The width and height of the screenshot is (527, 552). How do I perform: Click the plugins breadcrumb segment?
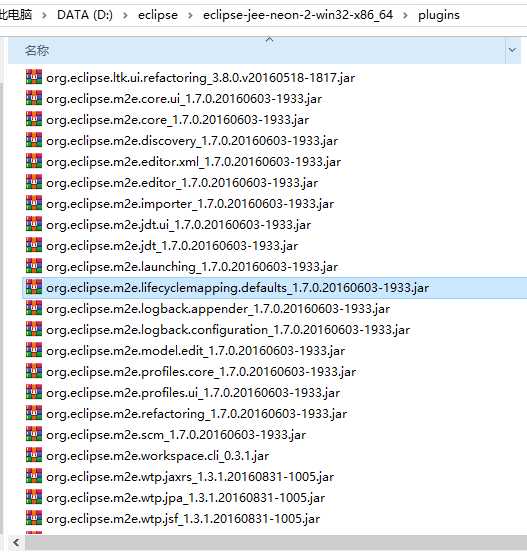click(439, 15)
